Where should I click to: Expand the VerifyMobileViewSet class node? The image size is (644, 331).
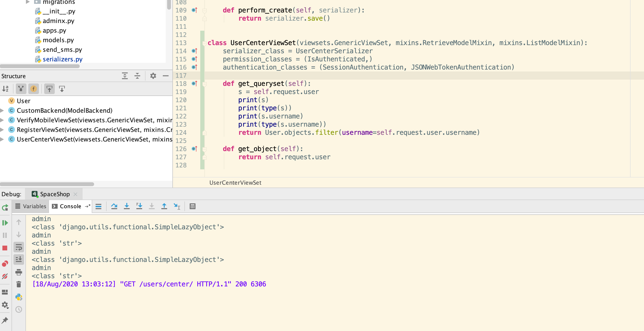click(2, 120)
